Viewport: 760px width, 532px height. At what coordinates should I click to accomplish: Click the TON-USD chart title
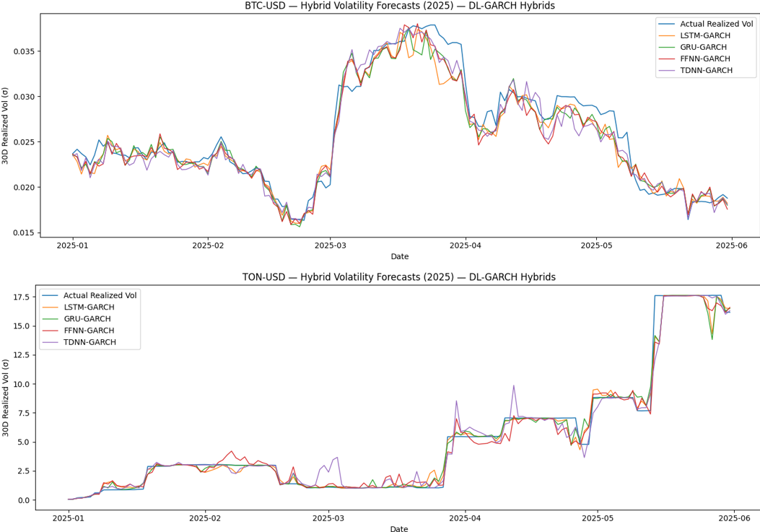[400, 277]
